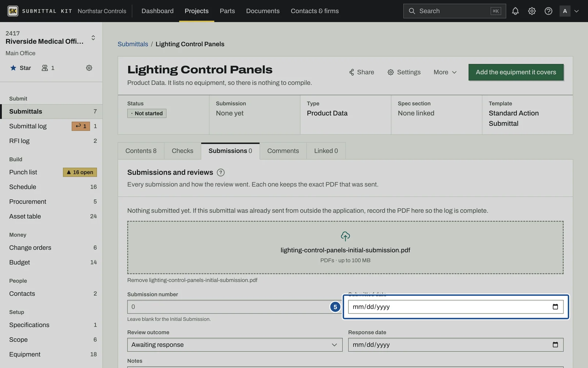Click None linked spec section value

(416, 113)
